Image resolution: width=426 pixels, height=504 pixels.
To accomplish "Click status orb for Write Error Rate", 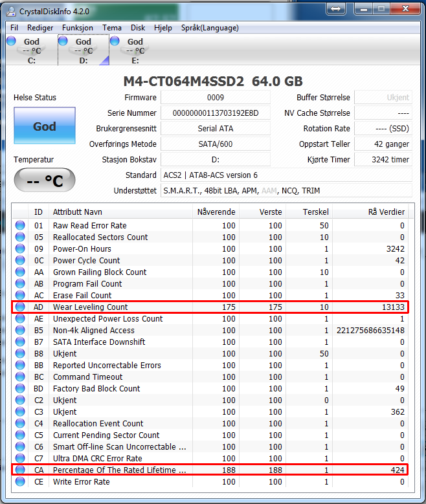I will [x=20, y=481].
